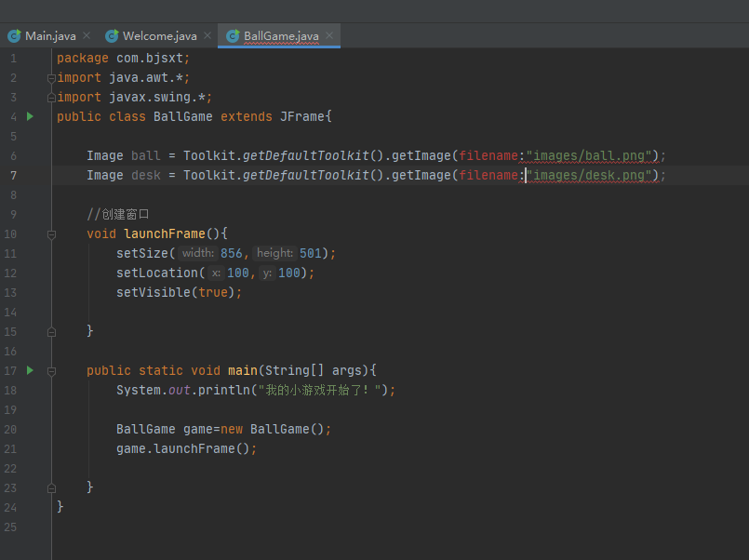The width and height of the screenshot is (749, 560).
Task: Click the red 'filename' text on line 6
Action: point(488,156)
